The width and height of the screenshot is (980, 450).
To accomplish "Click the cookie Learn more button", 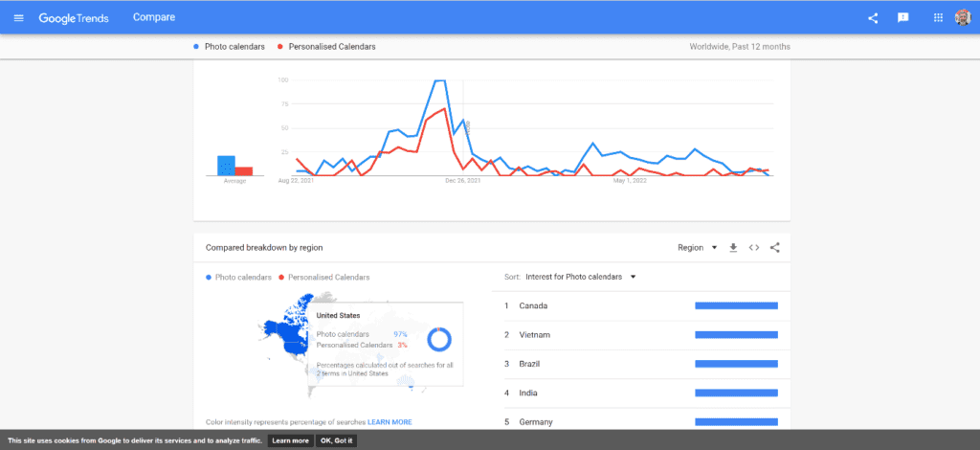I will pyautogui.click(x=290, y=440).
